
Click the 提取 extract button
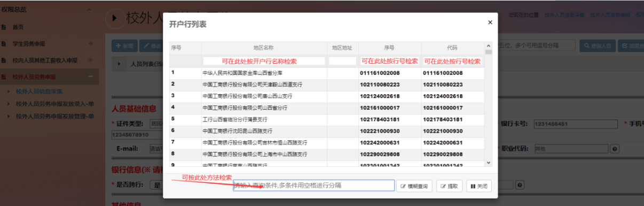coord(449,186)
